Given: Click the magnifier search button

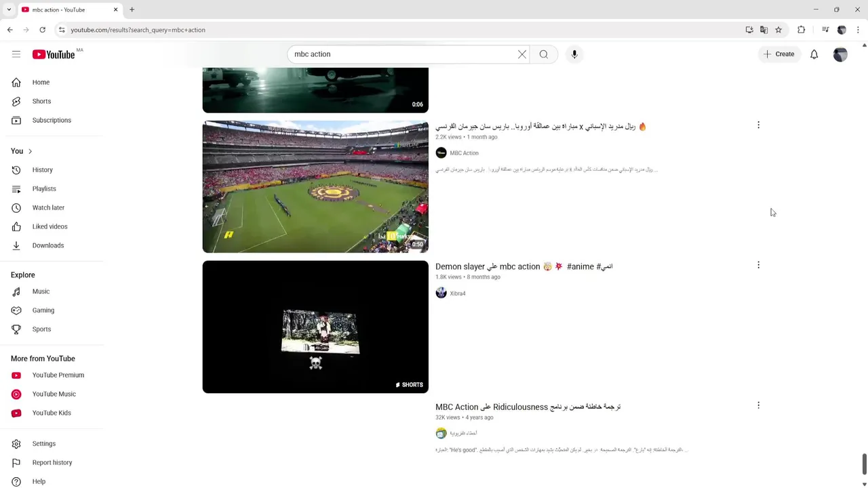Looking at the screenshot, I should 544,54.
